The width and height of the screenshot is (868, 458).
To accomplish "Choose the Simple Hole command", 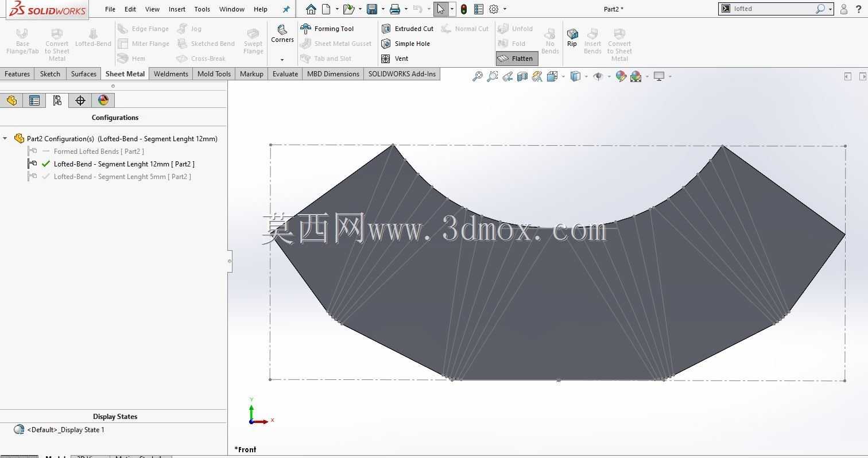I will point(406,44).
